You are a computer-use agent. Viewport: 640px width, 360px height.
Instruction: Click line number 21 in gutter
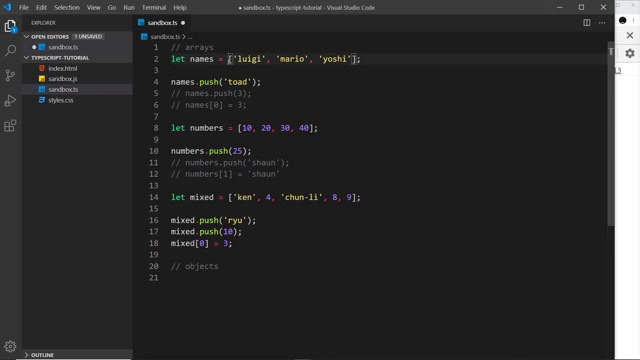[x=153, y=278]
